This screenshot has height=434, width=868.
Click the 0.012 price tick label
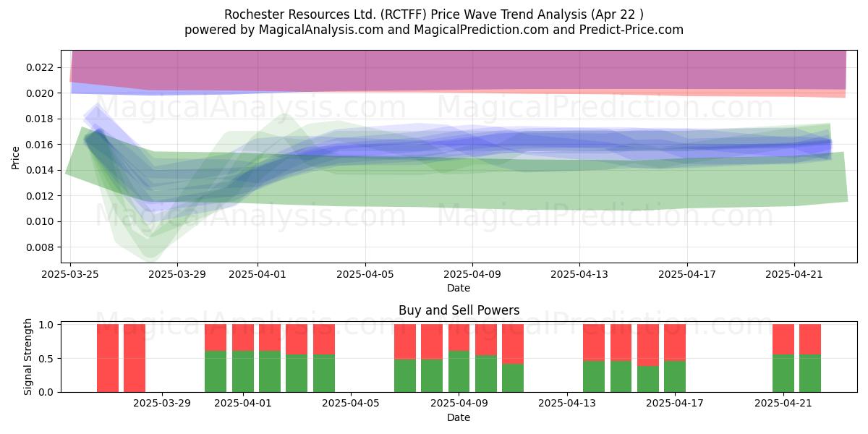pos(41,196)
